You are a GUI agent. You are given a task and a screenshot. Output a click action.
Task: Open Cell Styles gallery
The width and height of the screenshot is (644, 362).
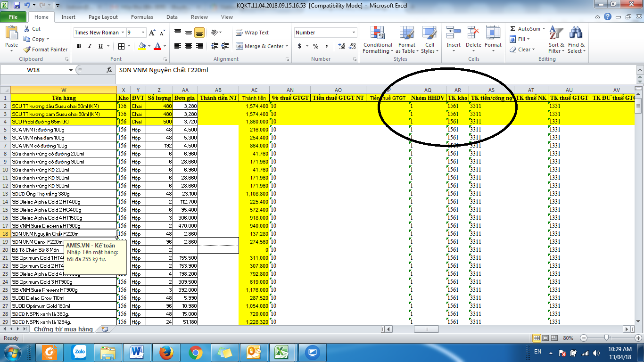tap(429, 40)
